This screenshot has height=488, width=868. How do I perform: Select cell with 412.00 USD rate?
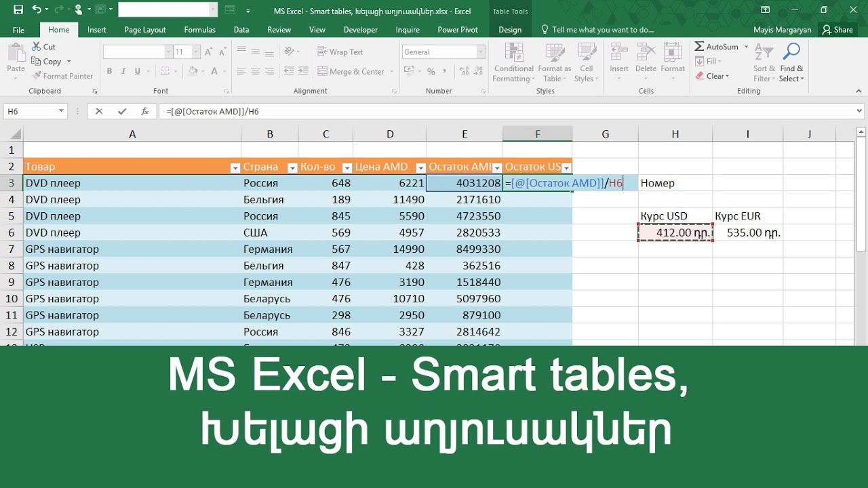pos(675,232)
